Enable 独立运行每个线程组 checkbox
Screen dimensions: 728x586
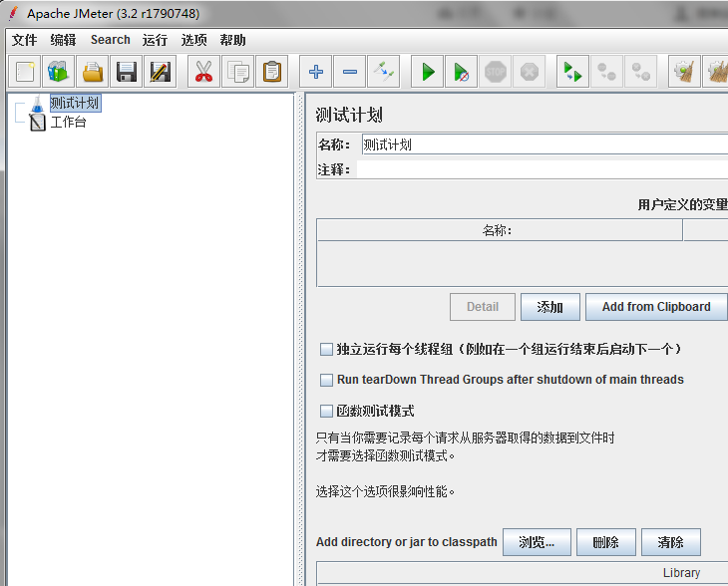[326, 349]
